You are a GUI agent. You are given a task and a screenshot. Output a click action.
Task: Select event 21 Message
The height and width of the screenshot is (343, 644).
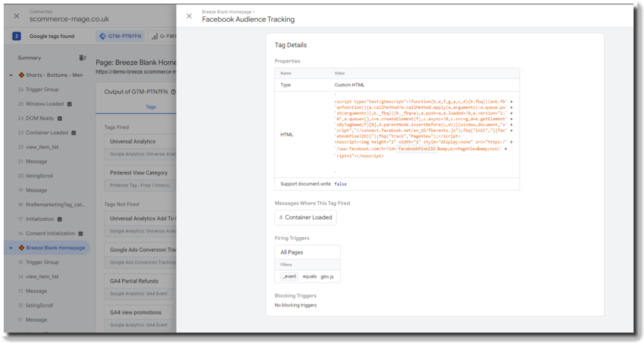coord(33,162)
